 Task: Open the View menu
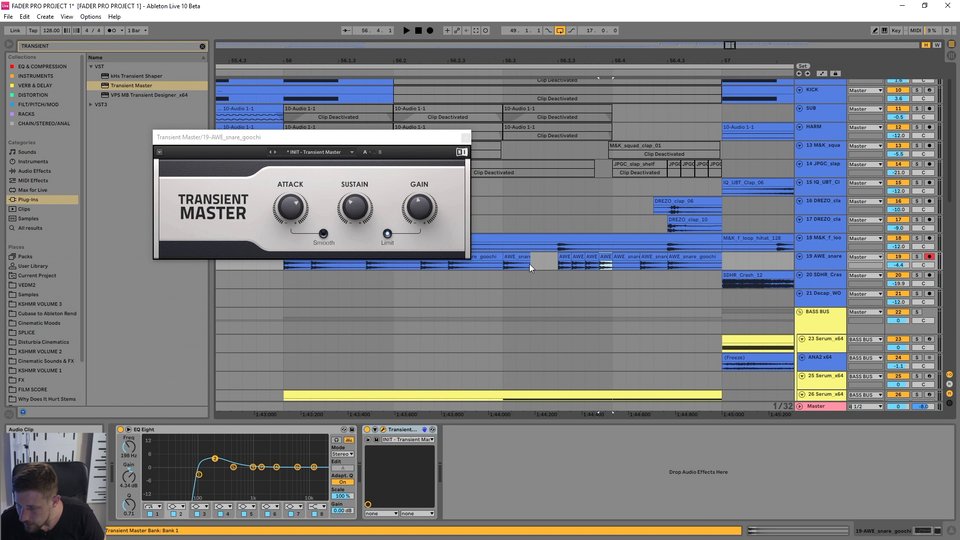click(67, 17)
